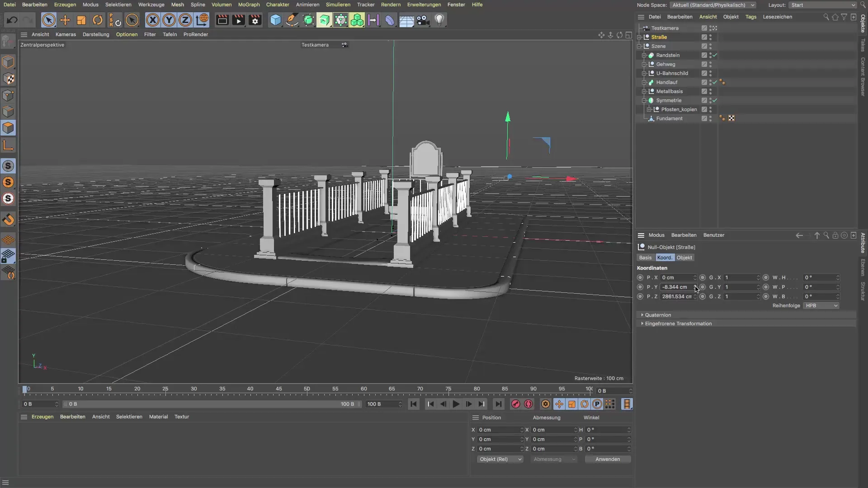Toggle the W.H keyframe circle

[766, 277]
